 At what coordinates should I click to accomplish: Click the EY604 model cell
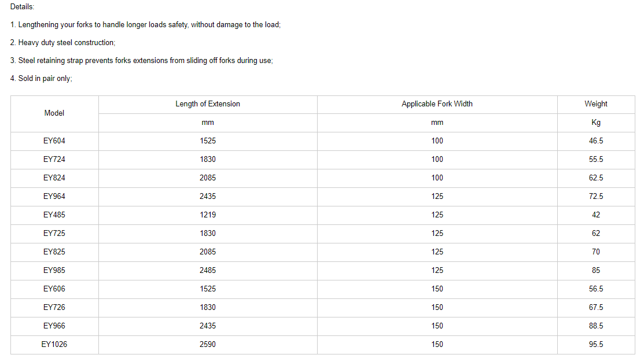tap(54, 141)
